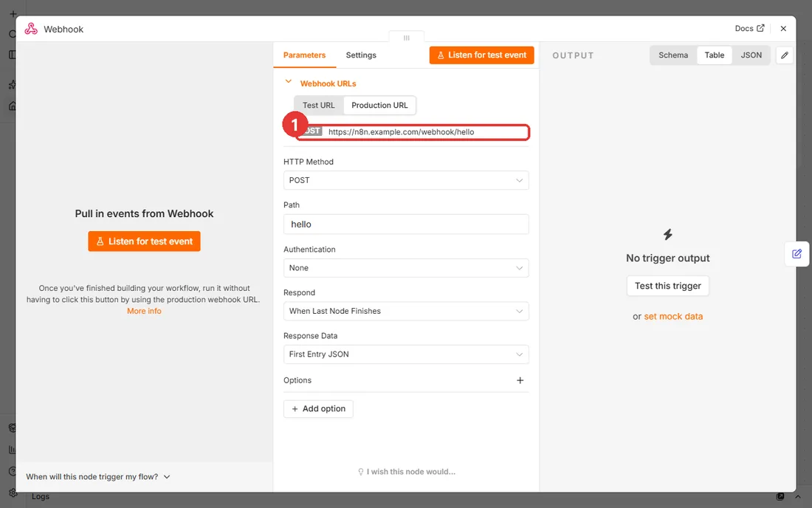Click the Path input field
The image size is (812, 508).
pos(406,224)
